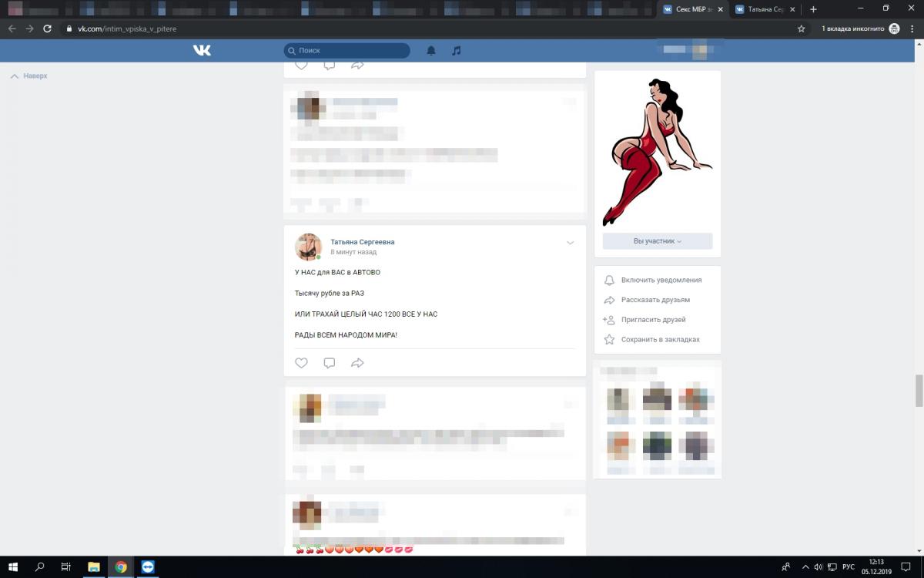The image size is (924, 578).
Task: Open the Татьяна Сергеевна profile name link
Action: [x=362, y=242]
